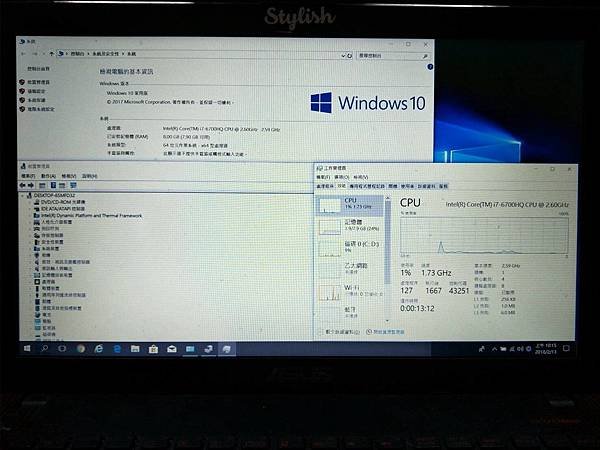The height and width of the screenshot is (450, 600).
Task: Open Task Manager 檔案(F) menu
Action: point(323,177)
